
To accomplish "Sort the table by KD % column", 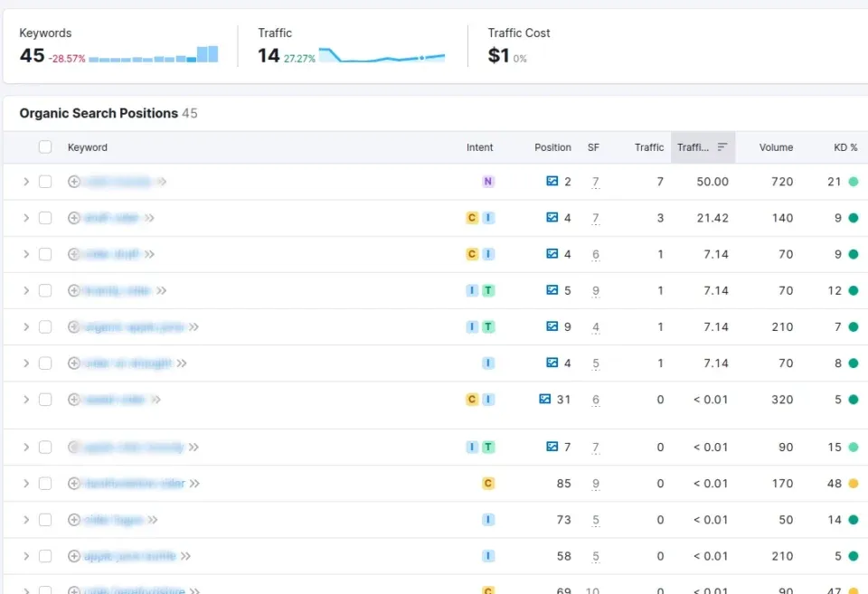I will (844, 146).
